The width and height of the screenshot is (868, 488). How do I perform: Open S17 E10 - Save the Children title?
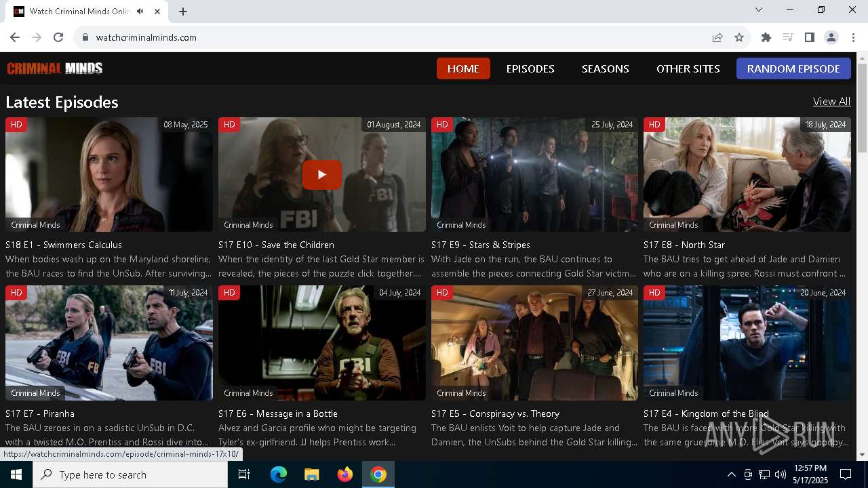pyautogui.click(x=276, y=245)
